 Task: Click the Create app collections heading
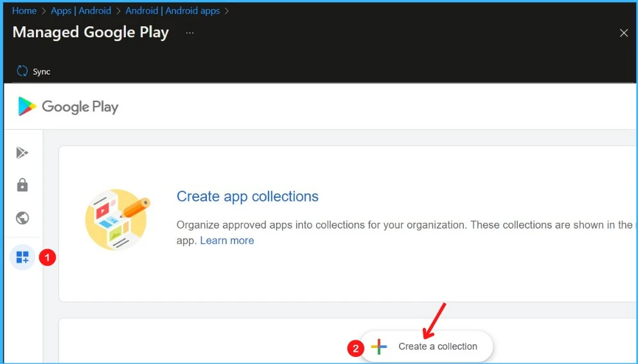247,196
